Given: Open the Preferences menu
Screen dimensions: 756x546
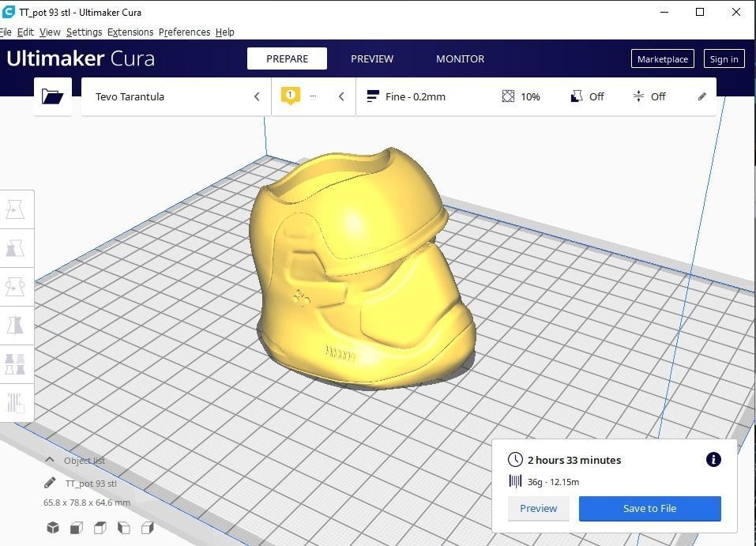Looking at the screenshot, I should coord(185,32).
